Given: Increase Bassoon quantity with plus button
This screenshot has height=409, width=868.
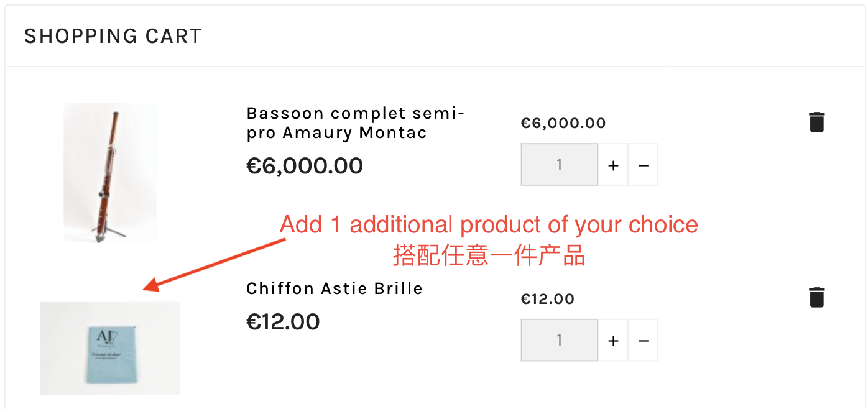Looking at the screenshot, I should (613, 165).
